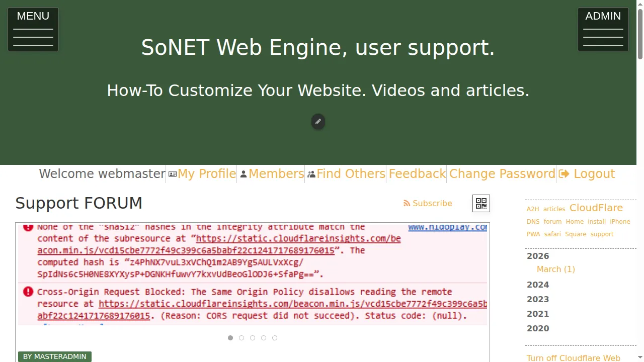644x362 pixels.
Task: Open the error screenshot slide image
Action: [253, 275]
